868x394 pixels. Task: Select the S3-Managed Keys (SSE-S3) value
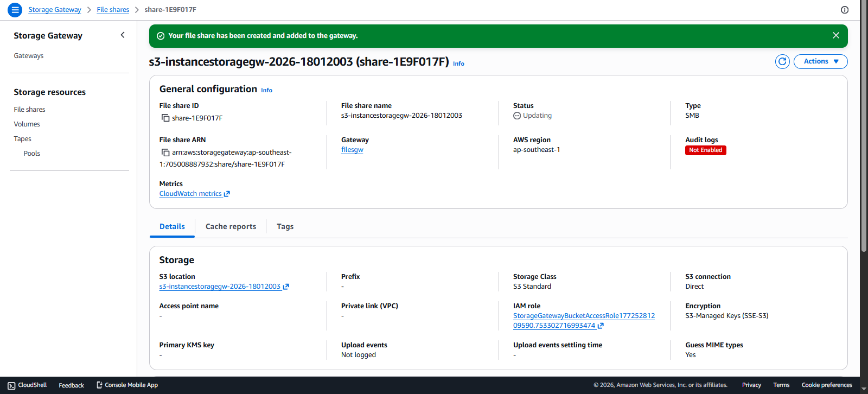click(x=727, y=316)
